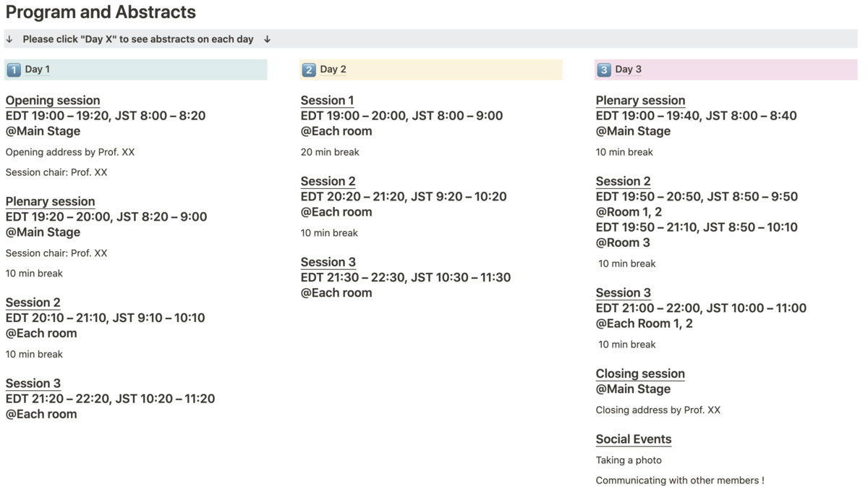Open Session 1 under Day 2
The height and width of the screenshot is (490, 868).
[x=328, y=101]
